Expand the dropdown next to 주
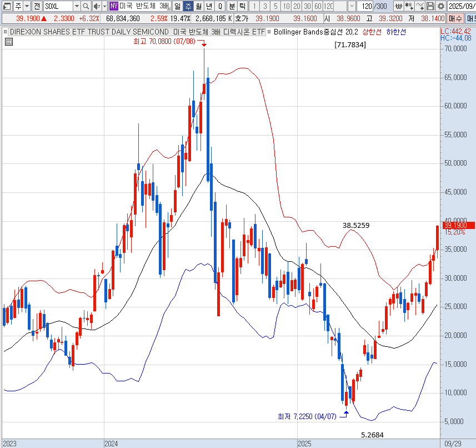Viewport: 476px width, 448px height. click(x=26, y=6)
